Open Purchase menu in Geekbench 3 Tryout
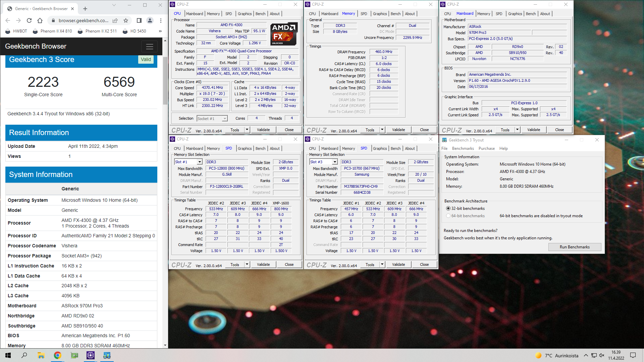 (486, 148)
